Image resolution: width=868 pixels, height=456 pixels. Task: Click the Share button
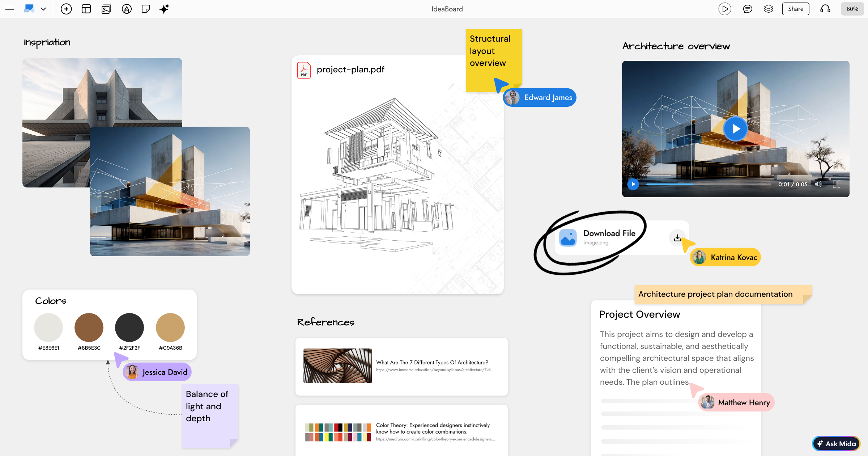coord(796,9)
